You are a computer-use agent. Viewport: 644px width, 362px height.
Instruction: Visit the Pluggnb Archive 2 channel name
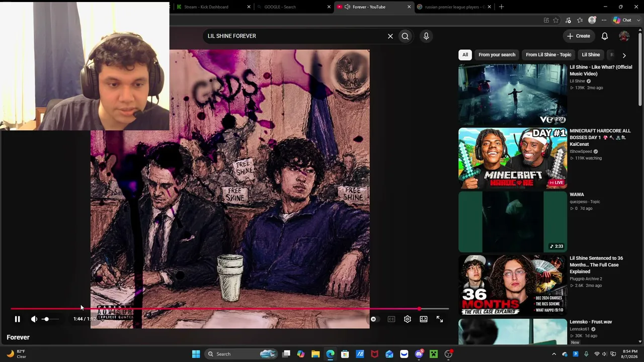pos(586,279)
